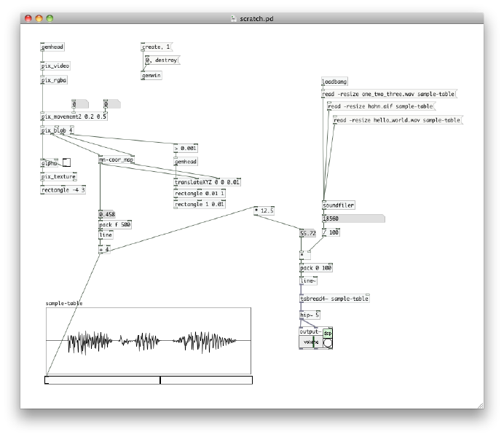Click the 18560 number box
This screenshot has height=437, width=504.
pos(353,219)
